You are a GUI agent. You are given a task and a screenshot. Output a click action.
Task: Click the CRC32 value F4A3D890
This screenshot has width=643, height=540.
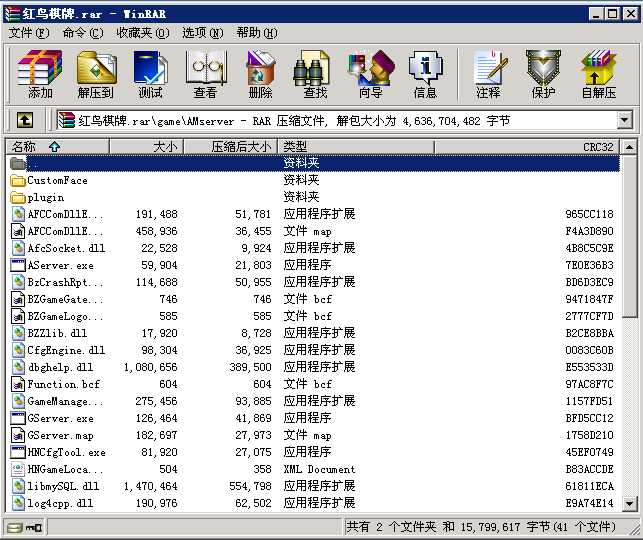tap(589, 231)
